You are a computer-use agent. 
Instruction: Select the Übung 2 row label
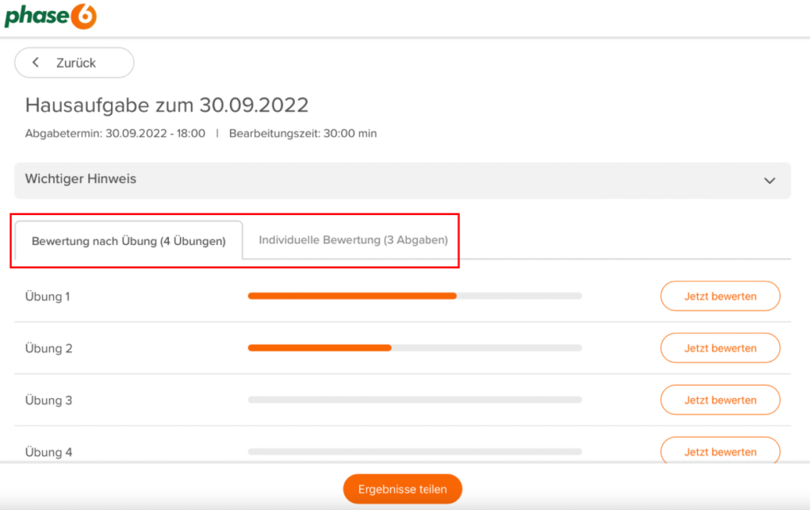[x=48, y=348]
